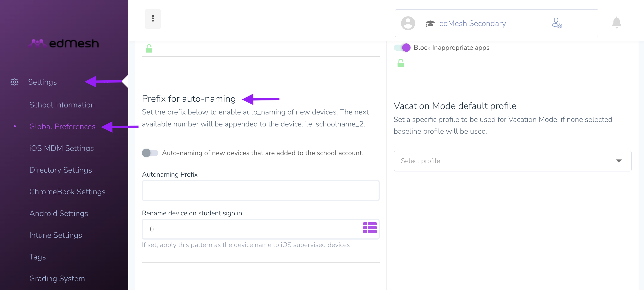Click the Autonaming Prefix input field
644x290 pixels.
[x=260, y=190]
